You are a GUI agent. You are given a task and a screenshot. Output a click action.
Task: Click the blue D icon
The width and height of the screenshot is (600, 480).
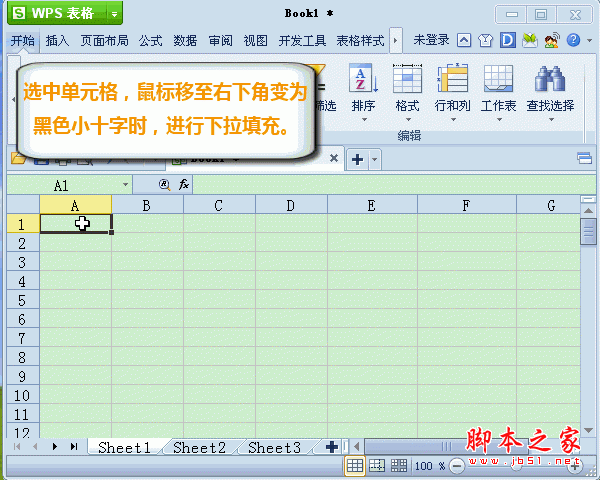508,40
